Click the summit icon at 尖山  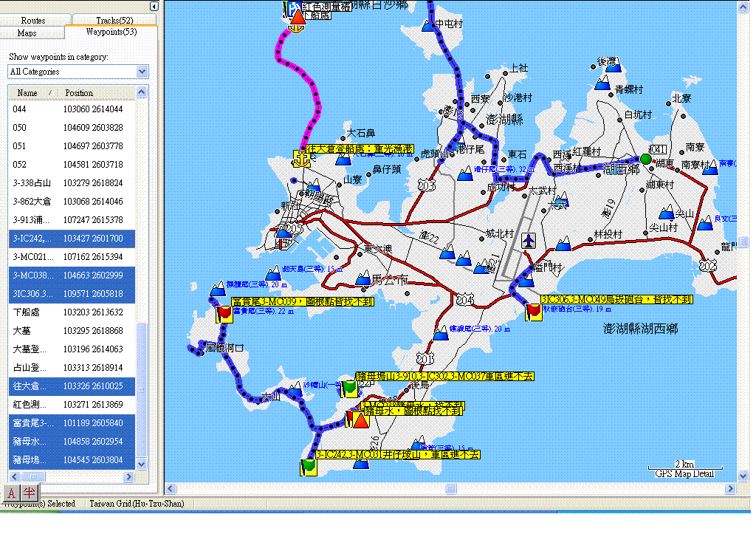pos(667,212)
